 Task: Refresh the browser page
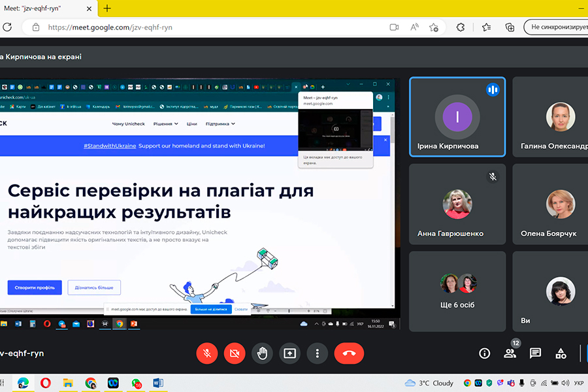(7, 27)
